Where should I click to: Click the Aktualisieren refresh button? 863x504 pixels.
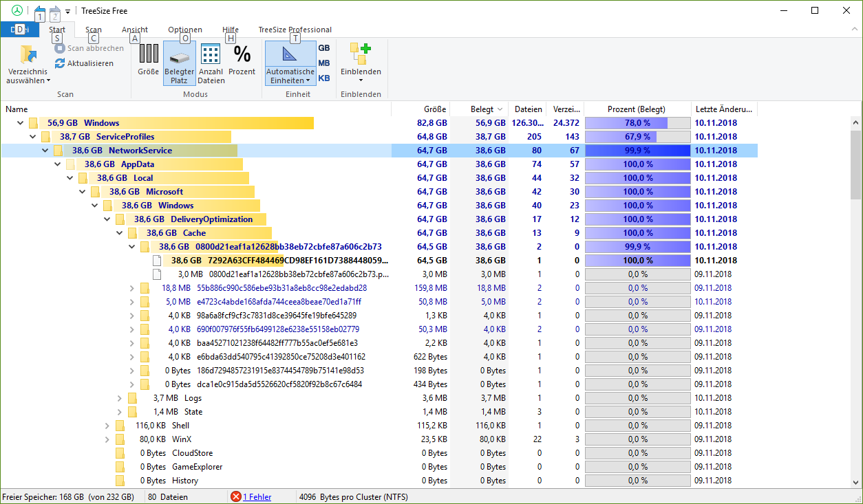84,63
